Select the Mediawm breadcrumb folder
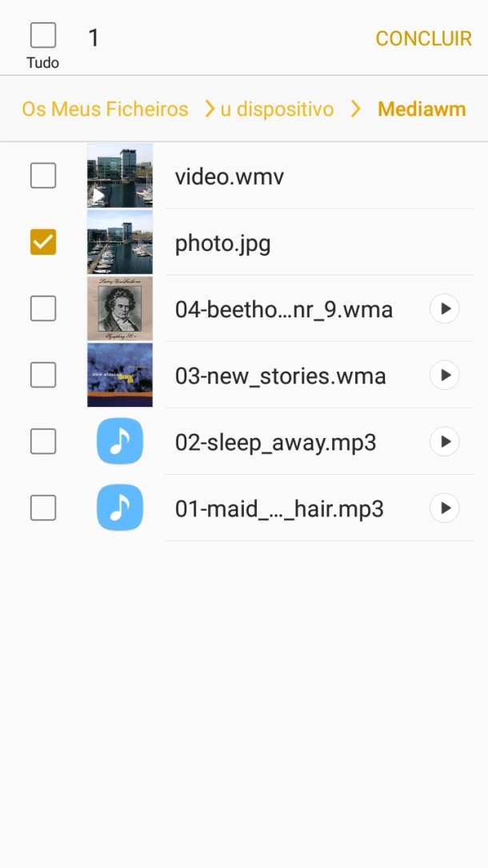Screen dimensions: 488x868 (x=422, y=109)
